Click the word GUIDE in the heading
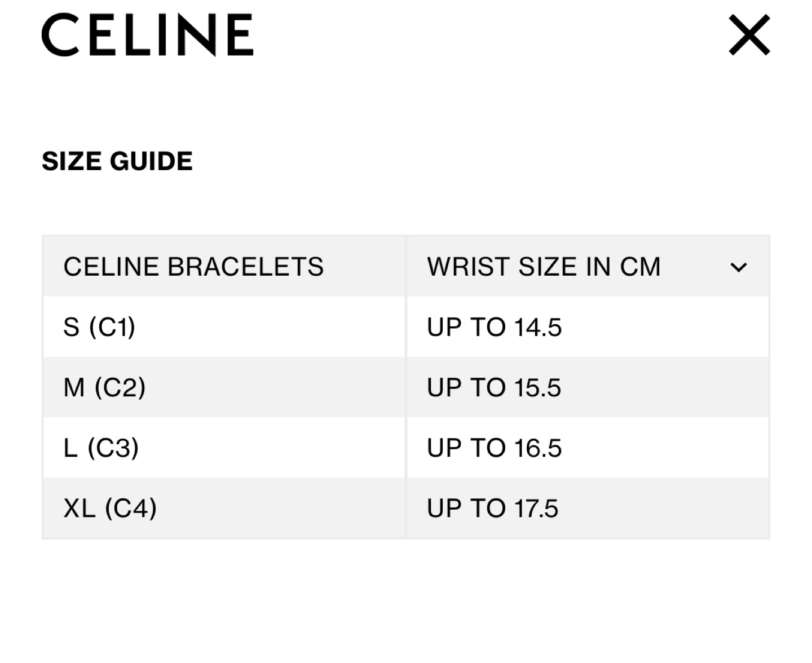 (151, 161)
